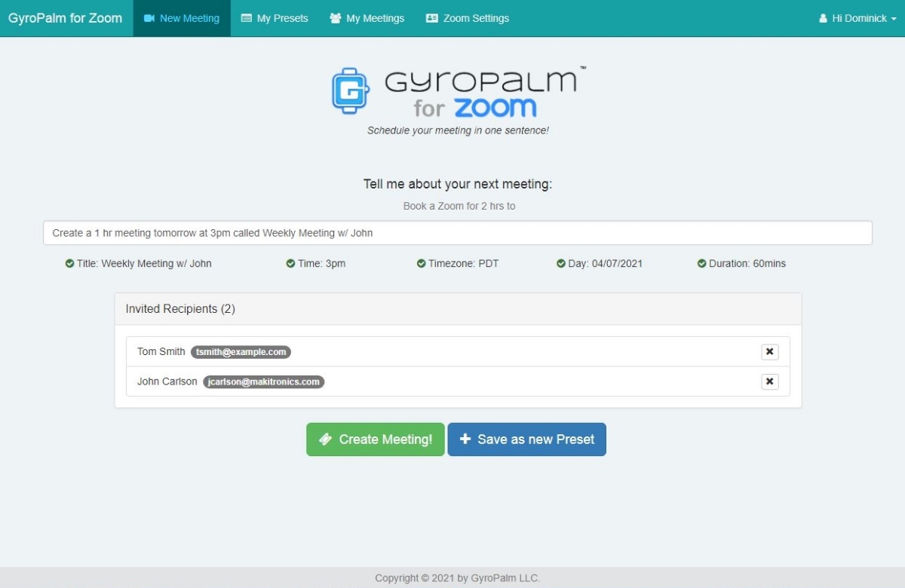The width and height of the screenshot is (905, 588).
Task: Click the checkmark icon beside Time: 3pm
Action: 290,264
